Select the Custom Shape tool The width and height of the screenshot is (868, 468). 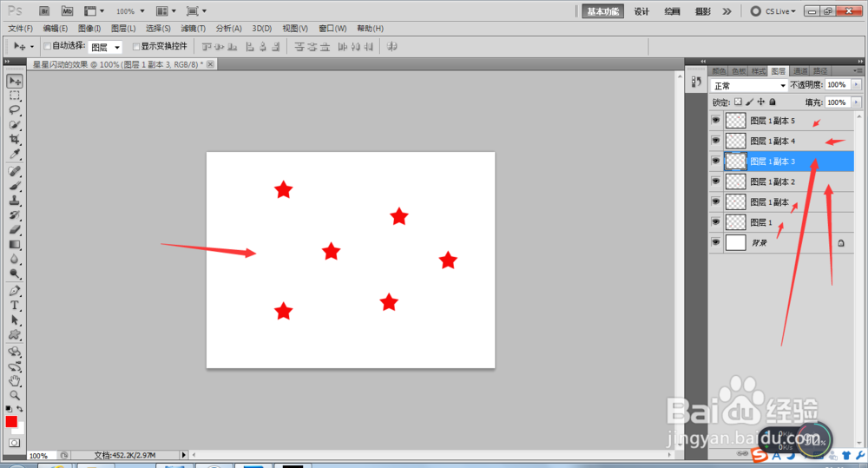[15, 334]
